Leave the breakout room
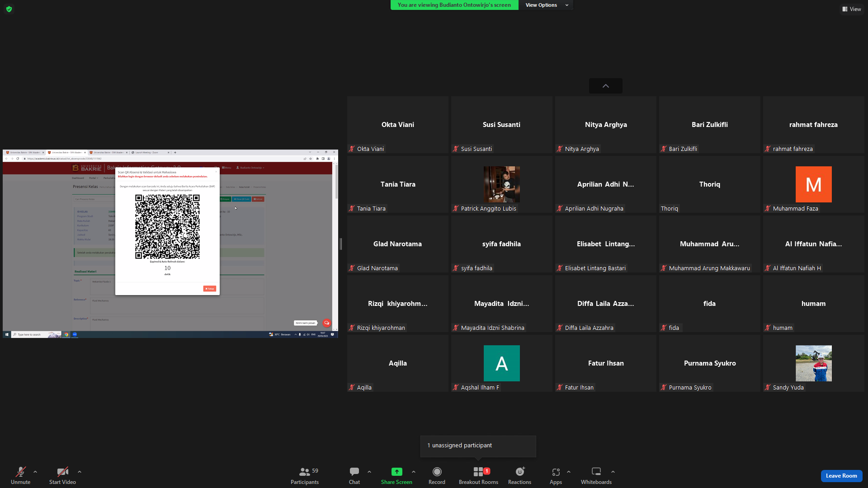This screenshot has width=868, height=488. [841, 476]
